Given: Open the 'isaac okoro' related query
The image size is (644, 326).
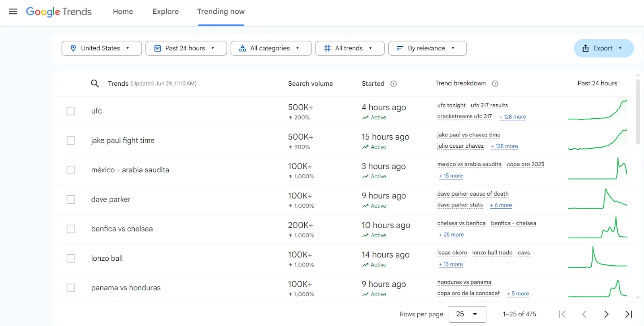Looking at the screenshot, I should coord(452,253).
